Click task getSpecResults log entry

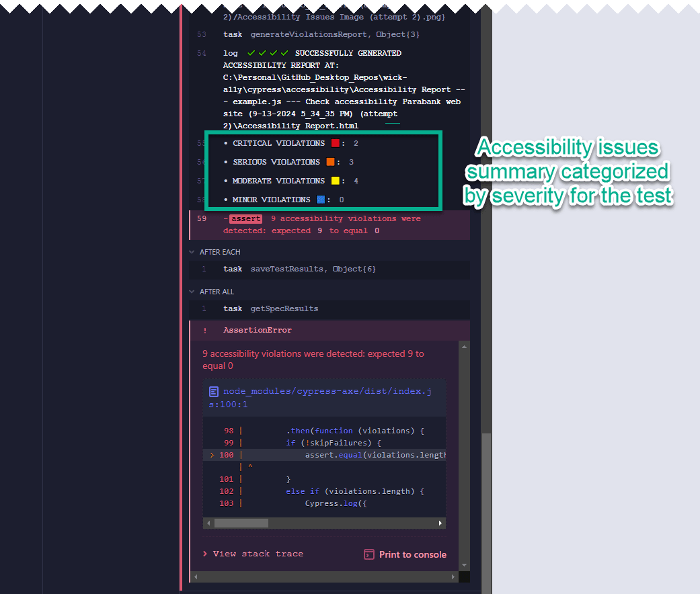(330, 308)
